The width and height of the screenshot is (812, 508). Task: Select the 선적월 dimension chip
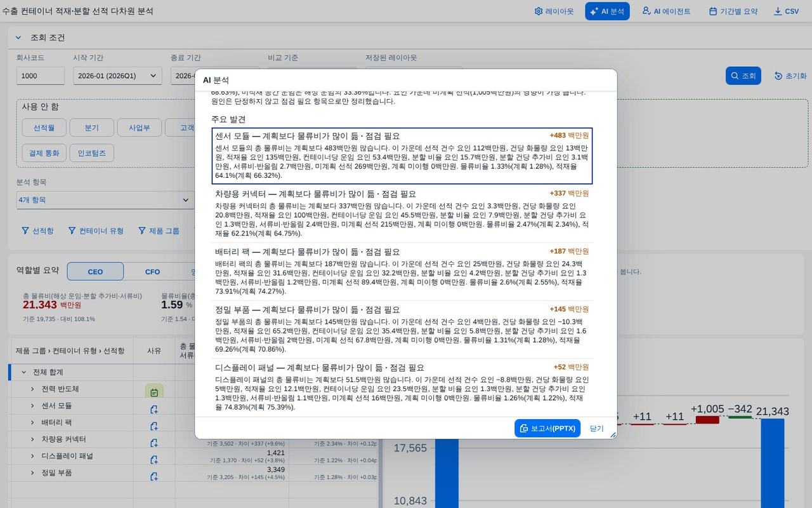pos(44,128)
